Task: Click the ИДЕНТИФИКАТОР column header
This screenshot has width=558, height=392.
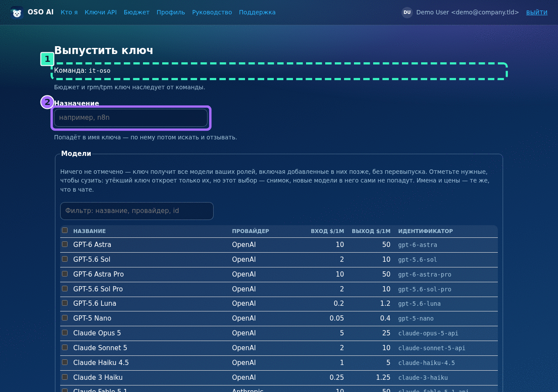Action: pyautogui.click(x=425, y=231)
